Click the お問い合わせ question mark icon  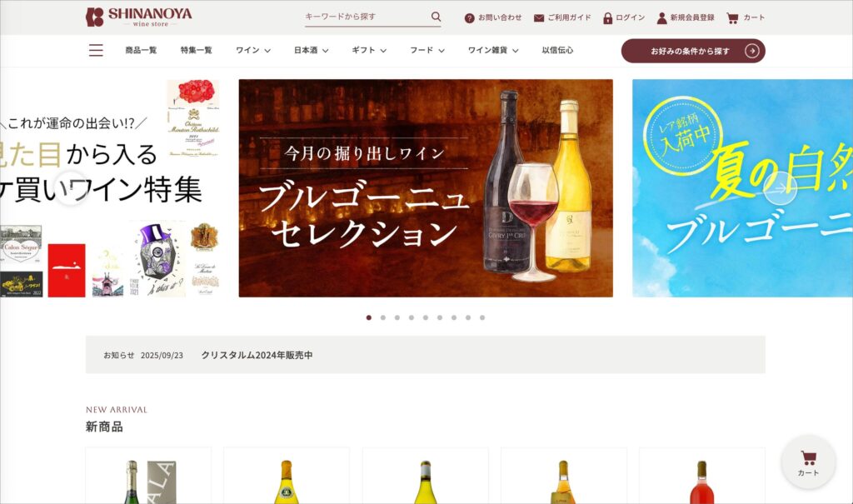pyautogui.click(x=469, y=17)
